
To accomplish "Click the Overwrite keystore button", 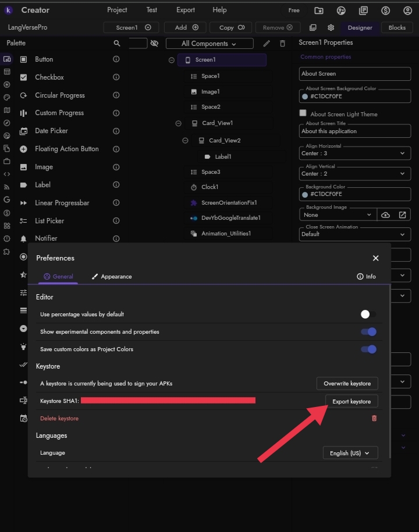I will (x=347, y=383).
